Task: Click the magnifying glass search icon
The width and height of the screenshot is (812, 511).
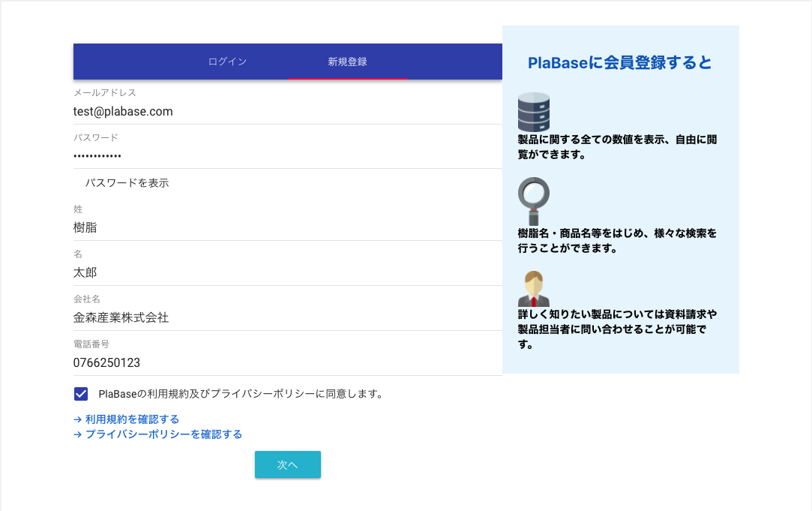Action: coord(534,200)
